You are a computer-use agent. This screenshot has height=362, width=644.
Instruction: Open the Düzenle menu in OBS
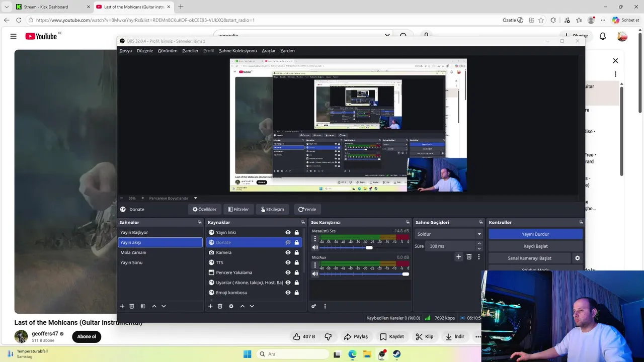(x=145, y=51)
